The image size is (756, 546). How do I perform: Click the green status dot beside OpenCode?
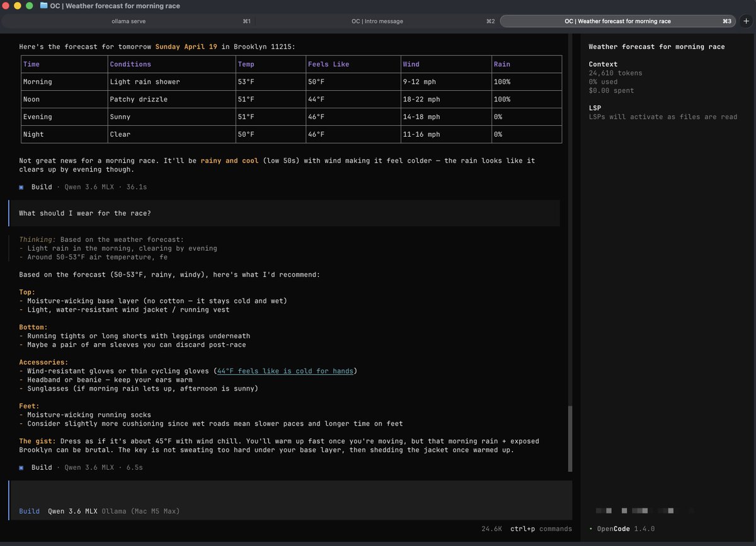click(590, 529)
